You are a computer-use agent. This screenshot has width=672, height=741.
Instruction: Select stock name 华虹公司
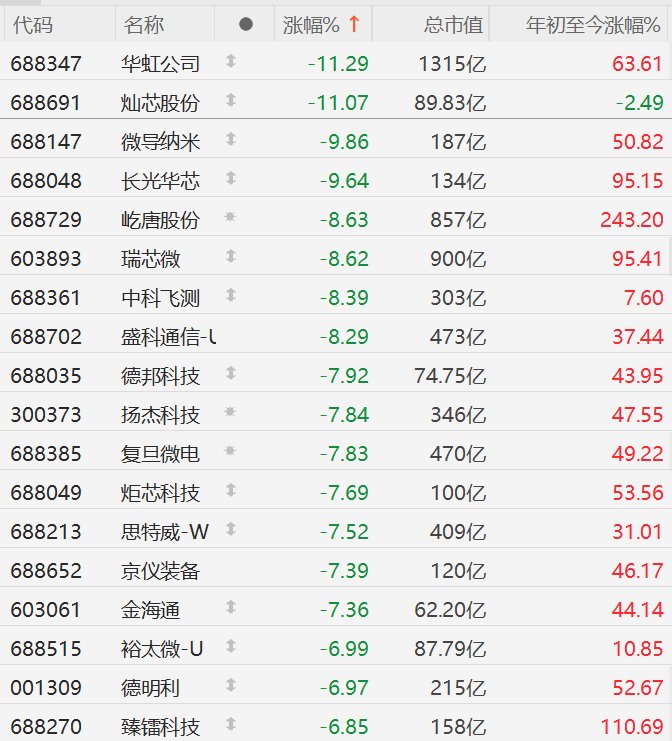click(x=160, y=64)
